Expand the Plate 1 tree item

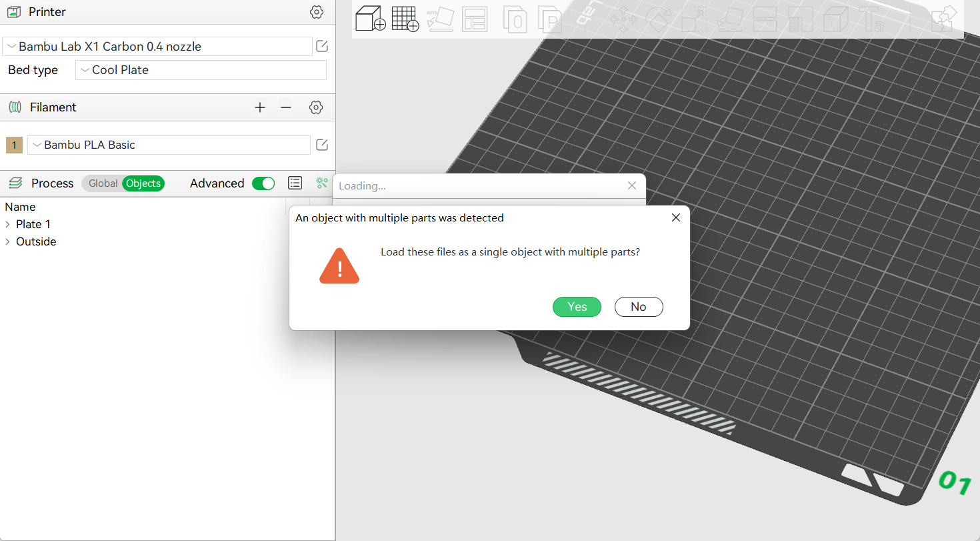pyautogui.click(x=9, y=224)
